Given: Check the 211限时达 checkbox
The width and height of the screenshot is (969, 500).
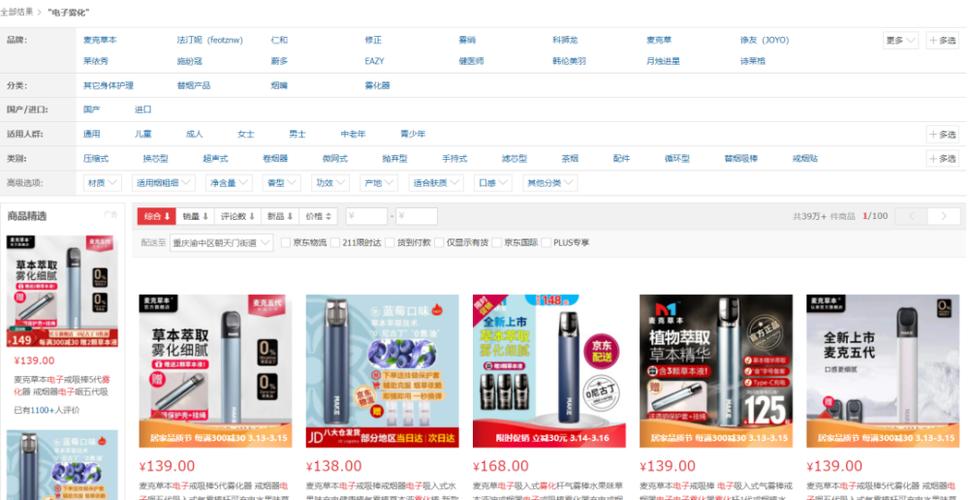Looking at the screenshot, I should 335,243.
